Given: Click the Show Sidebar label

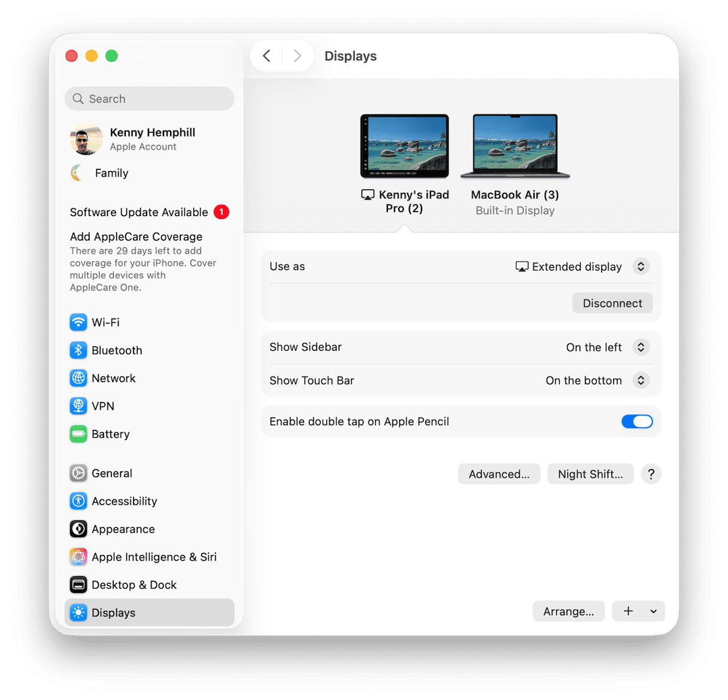Looking at the screenshot, I should point(305,347).
